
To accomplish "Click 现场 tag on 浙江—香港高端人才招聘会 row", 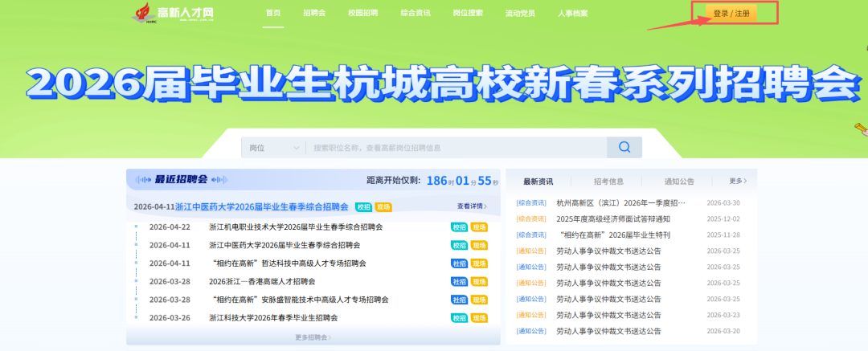I will click(479, 282).
